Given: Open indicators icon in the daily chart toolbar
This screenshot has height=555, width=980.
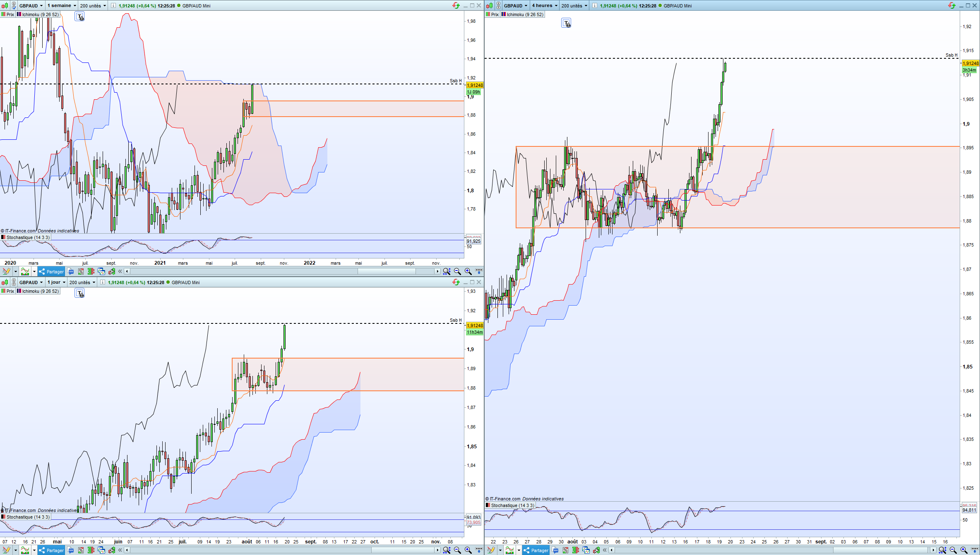Looking at the screenshot, I should tap(25, 550).
